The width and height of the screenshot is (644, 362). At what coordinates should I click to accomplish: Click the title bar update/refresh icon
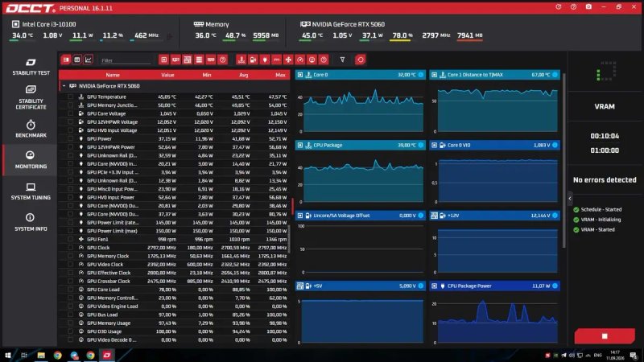(x=558, y=7)
